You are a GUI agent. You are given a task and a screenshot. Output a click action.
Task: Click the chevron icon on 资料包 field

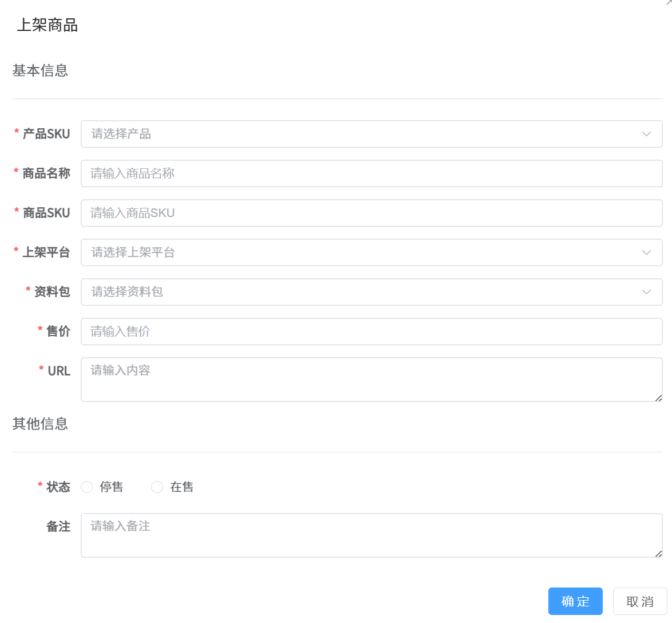point(646,292)
